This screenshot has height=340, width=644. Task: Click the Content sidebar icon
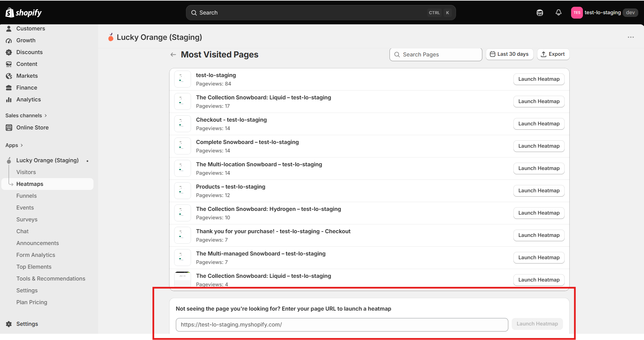[9, 64]
